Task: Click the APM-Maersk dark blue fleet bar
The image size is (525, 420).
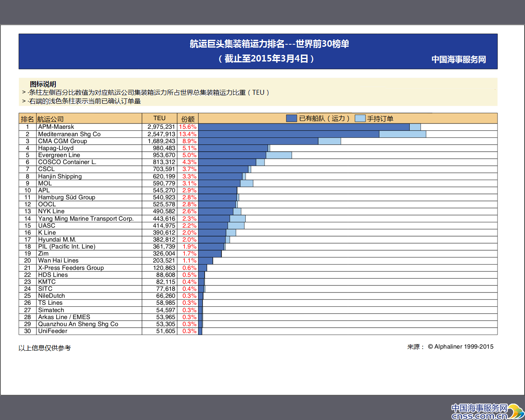Action: 304,127
